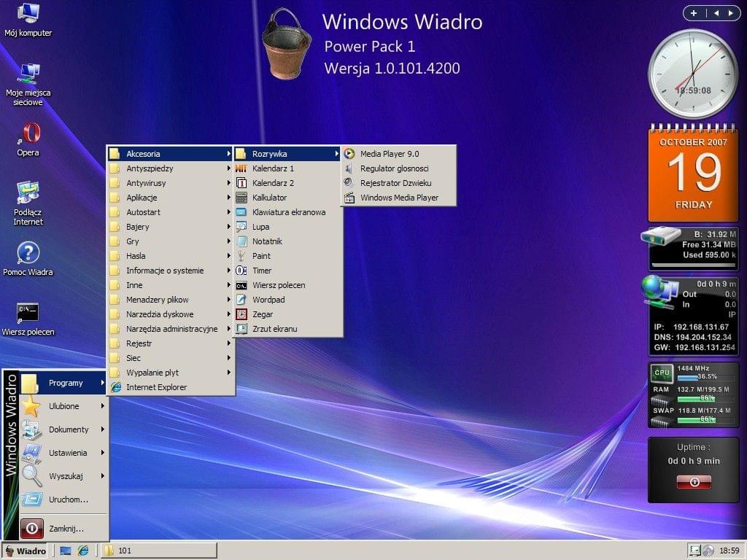The width and height of the screenshot is (747, 560).
Task: Click the Regulator glosnosci speaker icon
Action: pos(349,168)
